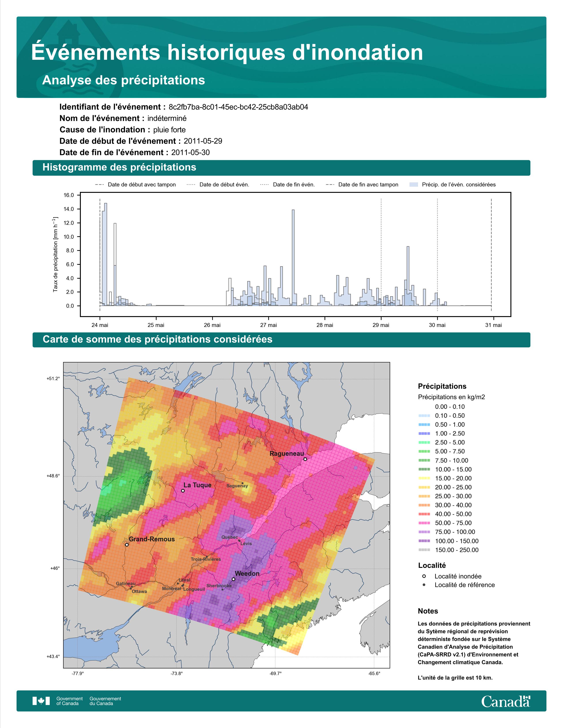Click the Grand-Remous flooded locality marker

[x=127, y=545]
